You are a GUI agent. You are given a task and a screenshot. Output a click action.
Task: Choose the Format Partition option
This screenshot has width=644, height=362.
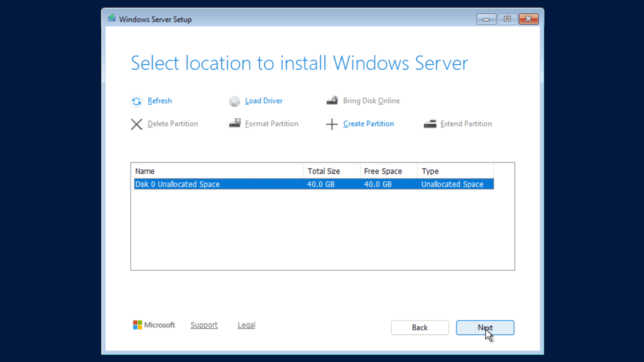[x=272, y=123]
